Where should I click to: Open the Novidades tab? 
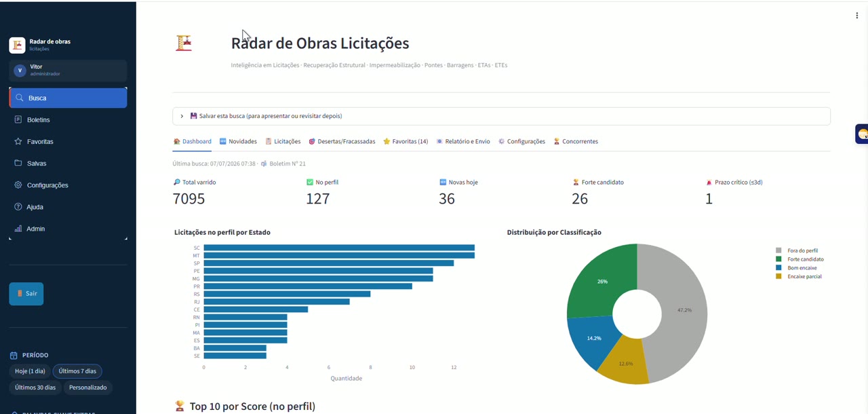coord(238,141)
